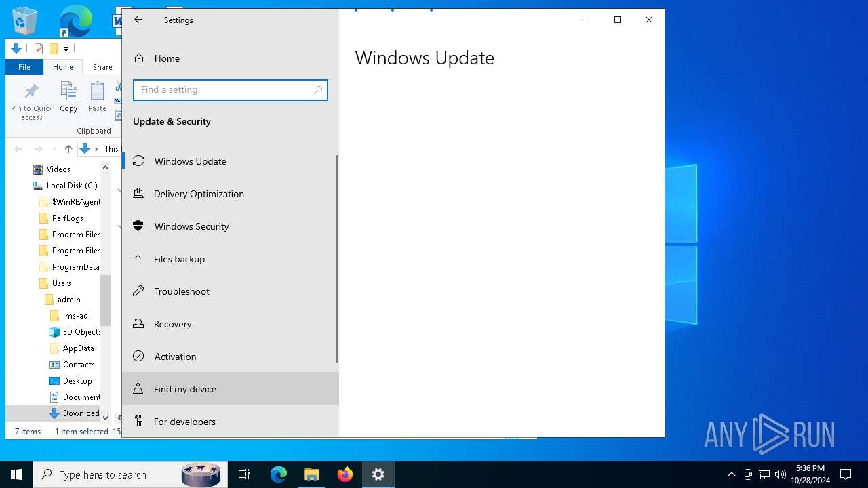Open File Explorer from taskbar

(x=312, y=474)
